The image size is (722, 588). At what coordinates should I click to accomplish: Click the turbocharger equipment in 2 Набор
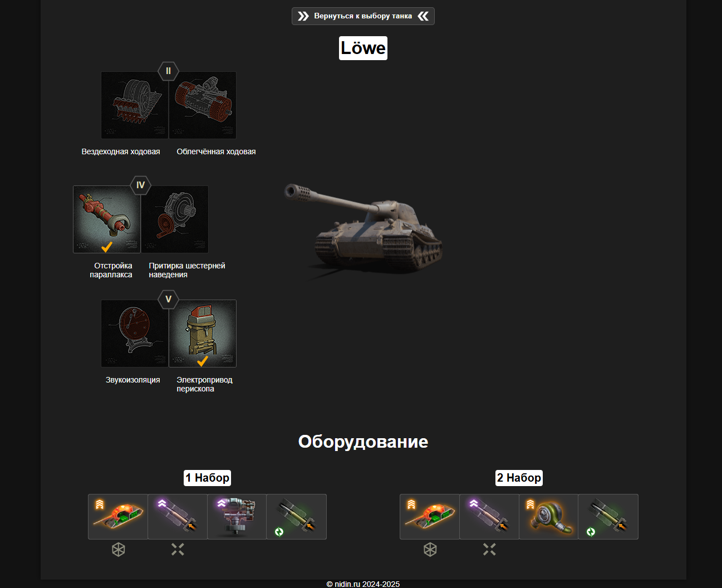click(549, 517)
